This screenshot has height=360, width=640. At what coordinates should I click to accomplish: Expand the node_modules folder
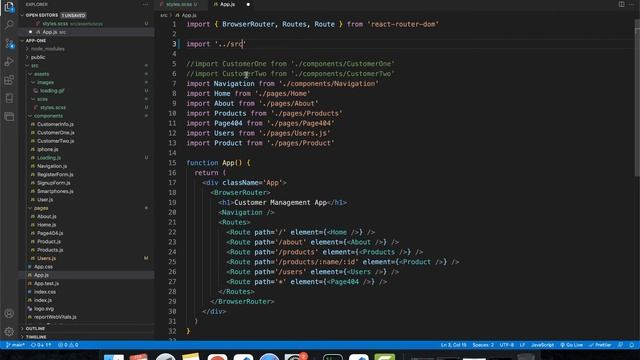47,49
